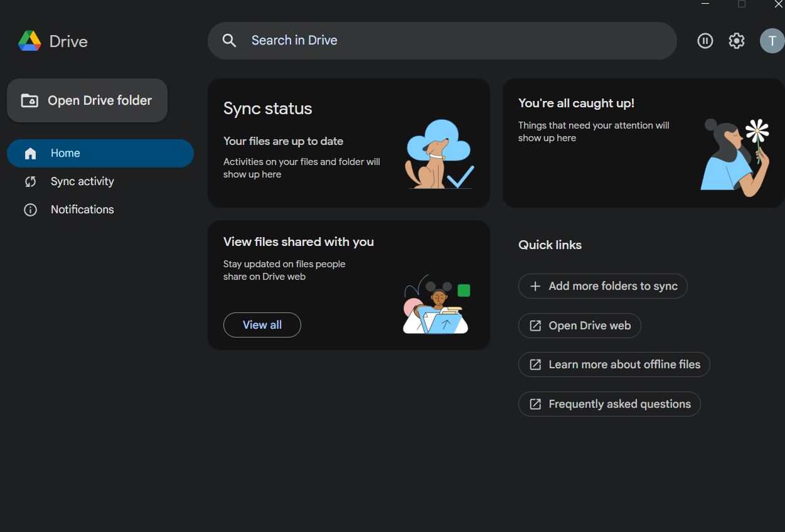Click 'Your files are up to date'
This screenshot has height=532, width=785.
[x=284, y=141]
